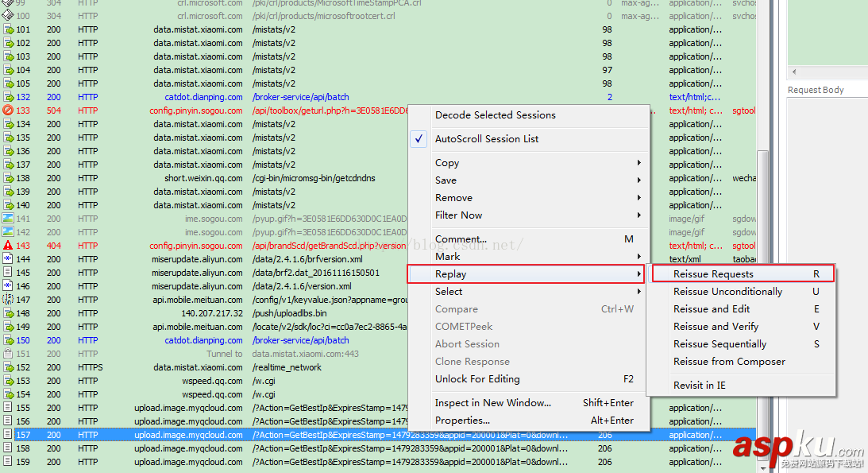This screenshot has width=868, height=473.
Task: Click the lock icon on tunnel session 151
Action: pyautogui.click(x=8, y=354)
